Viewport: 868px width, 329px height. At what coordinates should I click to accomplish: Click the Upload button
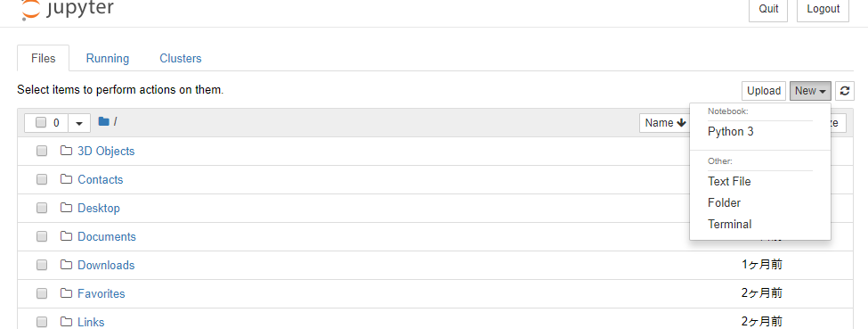[x=764, y=91]
